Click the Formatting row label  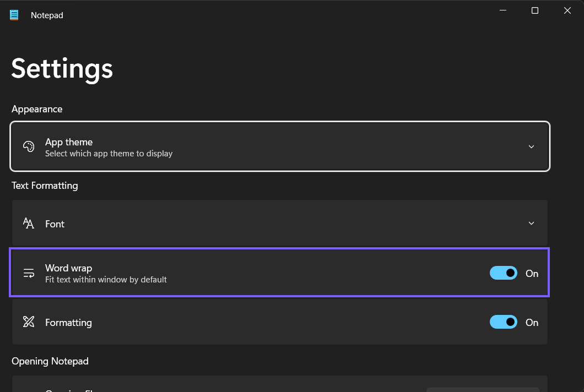pyautogui.click(x=68, y=323)
